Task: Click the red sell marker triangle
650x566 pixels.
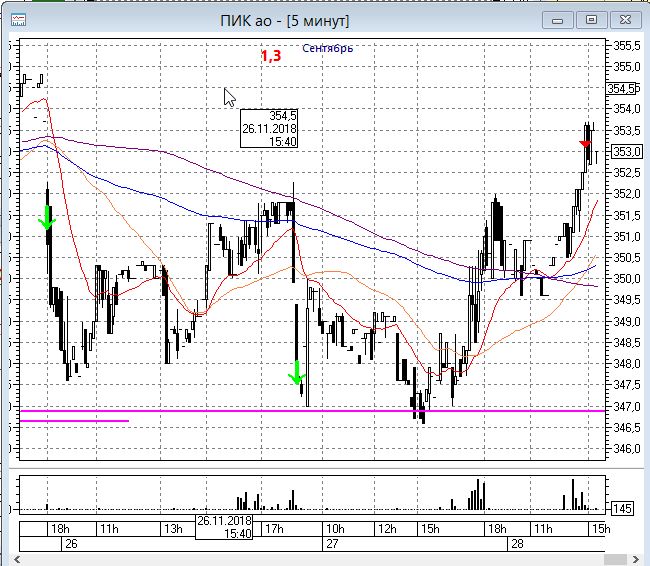Action: click(585, 144)
